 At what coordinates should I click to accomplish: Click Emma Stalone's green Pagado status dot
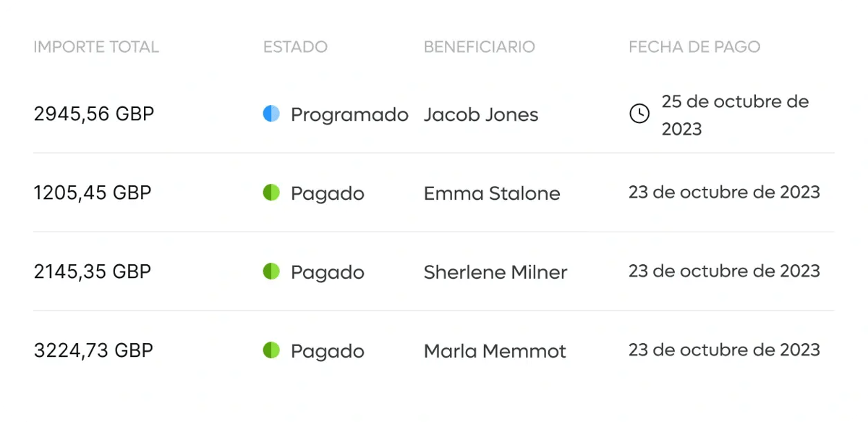[271, 193]
